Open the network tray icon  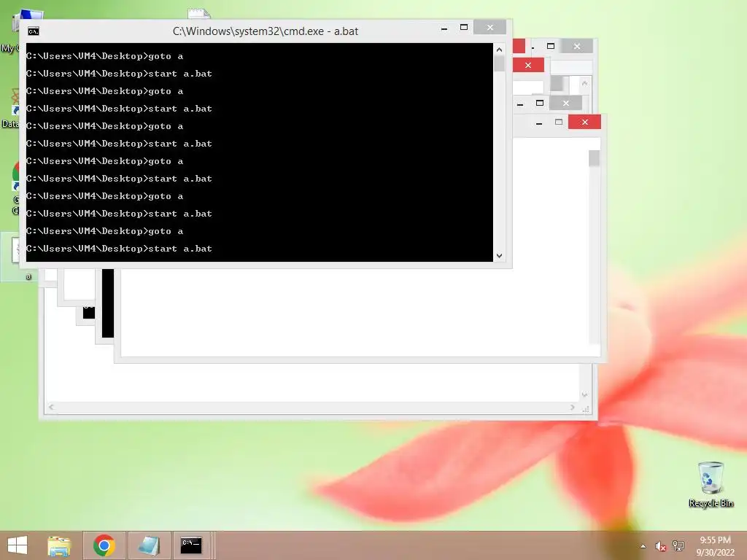tap(678, 546)
